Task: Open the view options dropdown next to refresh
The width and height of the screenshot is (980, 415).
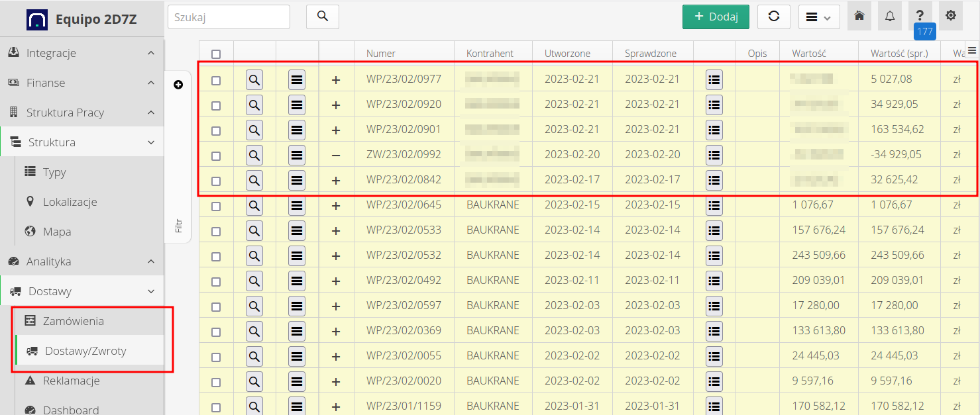Action: tap(818, 17)
